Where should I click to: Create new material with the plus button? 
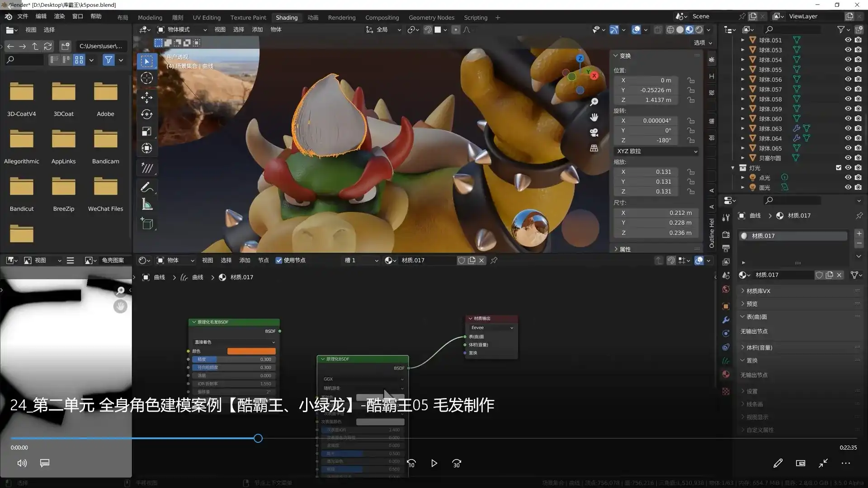point(859,234)
